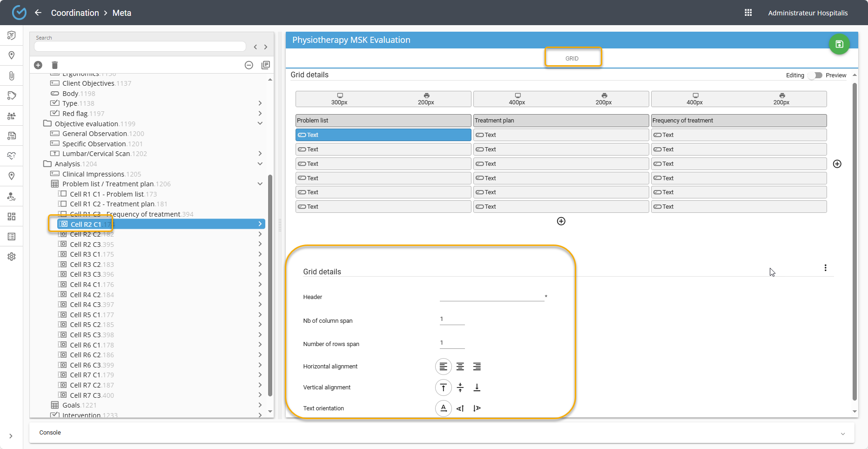
Task: Click the Treatment plan header cell
Action: point(560,121)
